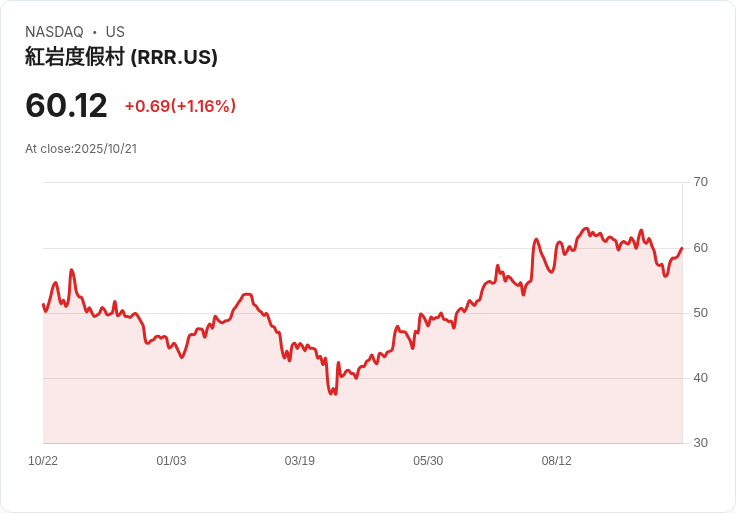The image size is (736, 513).
Task: Click the chart's lowest dip near April
Action: [333, 392]
